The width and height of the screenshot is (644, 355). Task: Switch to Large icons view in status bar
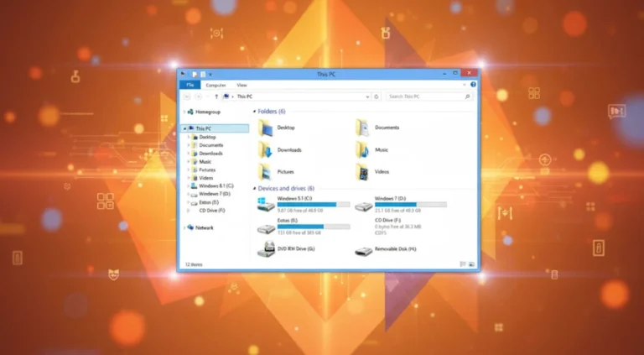tap(471, 264)
